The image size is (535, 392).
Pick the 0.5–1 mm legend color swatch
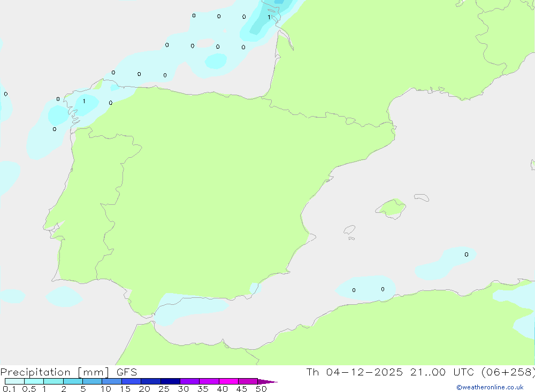click(x=34, y=381)
